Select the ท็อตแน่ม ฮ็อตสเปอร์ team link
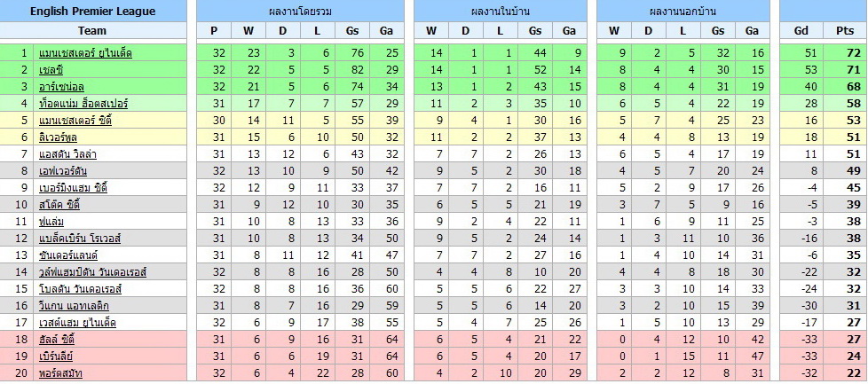Viewport: 868px width, 384px height. point(83,104)
